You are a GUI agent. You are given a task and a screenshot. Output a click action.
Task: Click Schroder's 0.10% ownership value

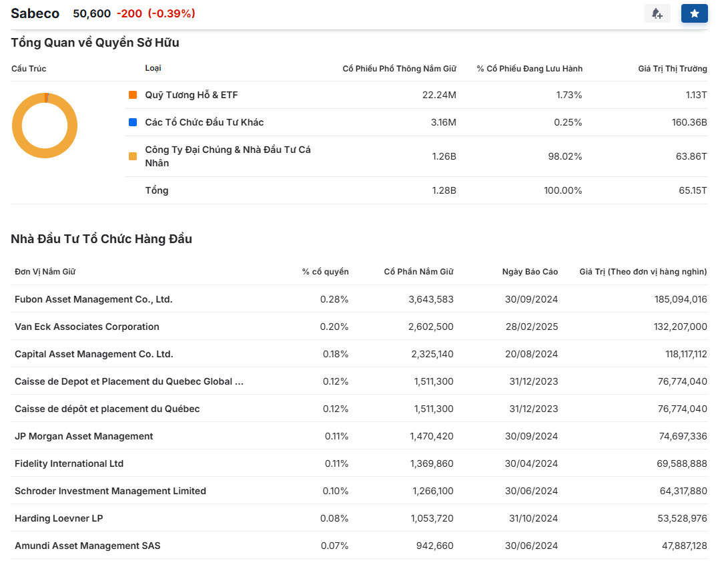pos(336,492)
